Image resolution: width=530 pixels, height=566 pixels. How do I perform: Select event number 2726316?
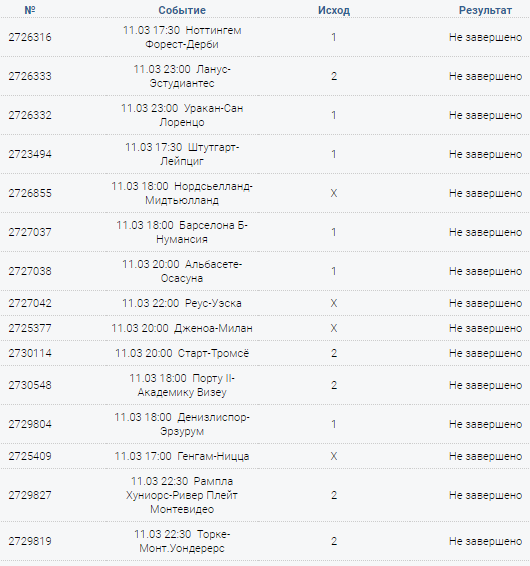click(30, 37)
